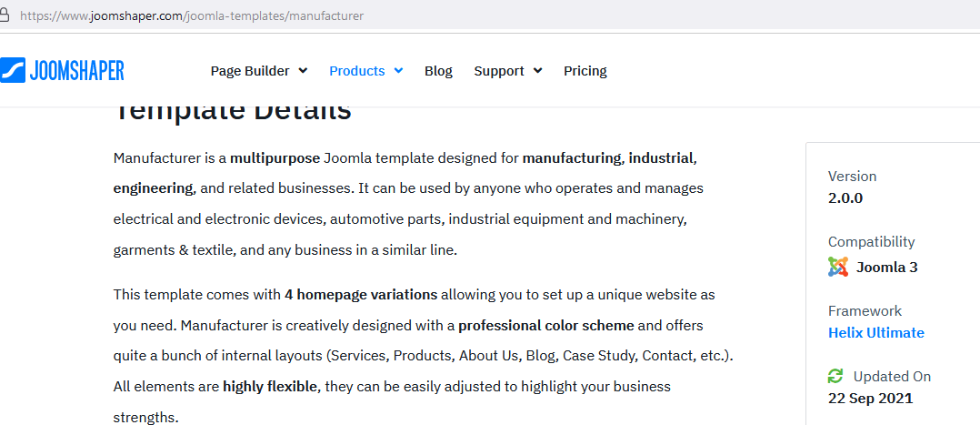Click the Template Details heading
Screen dimensions: 980x425
point(233,112)
